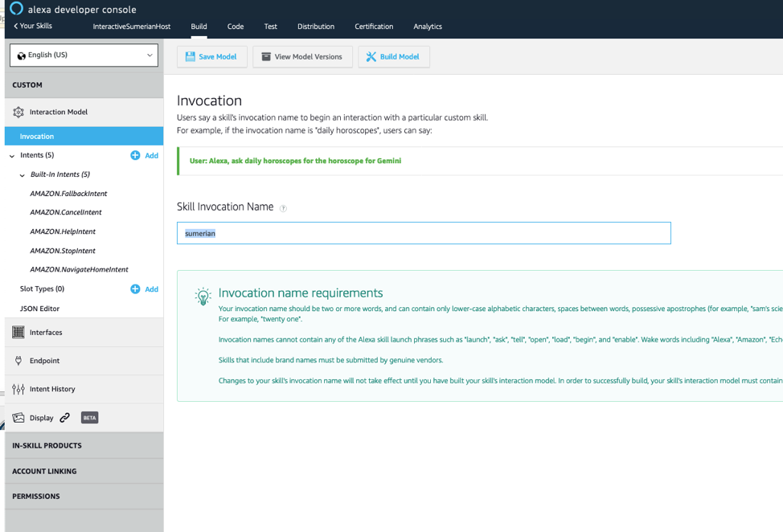Click the globe icon in language selector
Image resolution: width=783 pixels, height=532 pixels.
[21, 55]
